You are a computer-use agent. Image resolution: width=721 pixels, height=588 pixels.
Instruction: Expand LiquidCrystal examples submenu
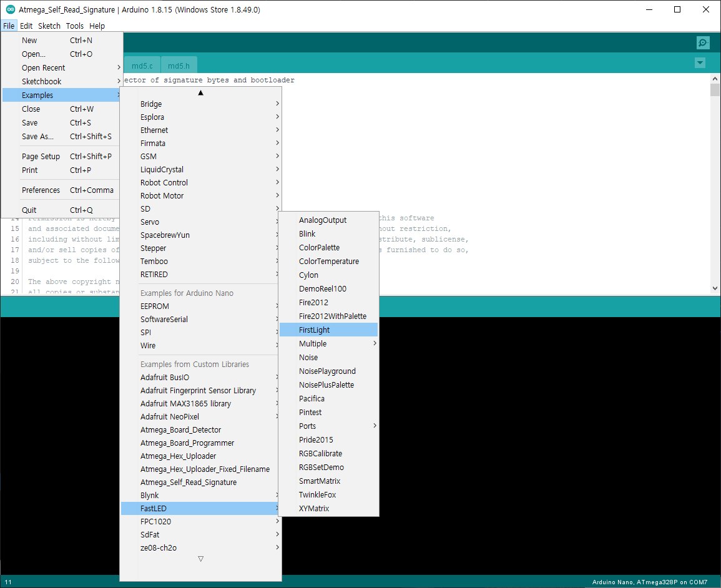[x=200, y=170]
